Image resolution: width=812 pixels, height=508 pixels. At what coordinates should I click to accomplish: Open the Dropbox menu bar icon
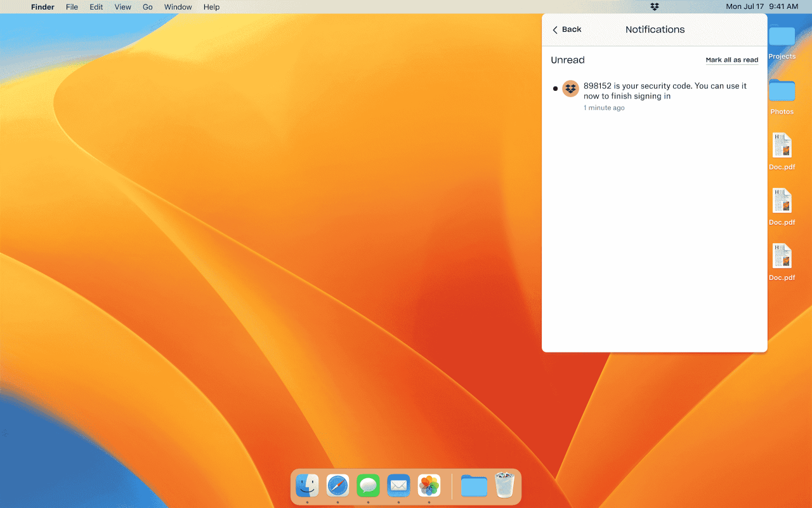654,7
